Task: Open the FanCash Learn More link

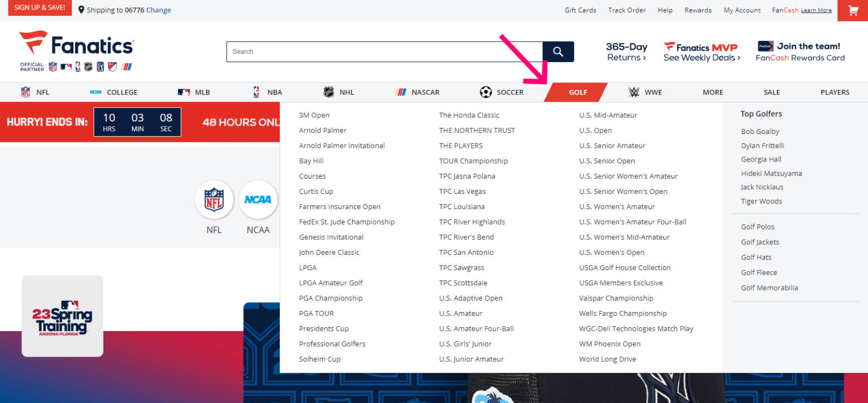Action: [x=816, y=10]
